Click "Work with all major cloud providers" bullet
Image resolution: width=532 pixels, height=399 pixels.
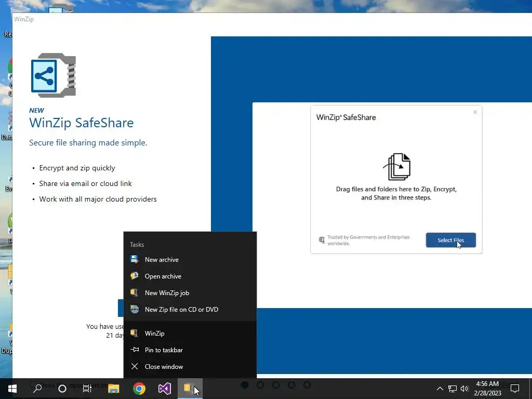(x=98, y=199)
